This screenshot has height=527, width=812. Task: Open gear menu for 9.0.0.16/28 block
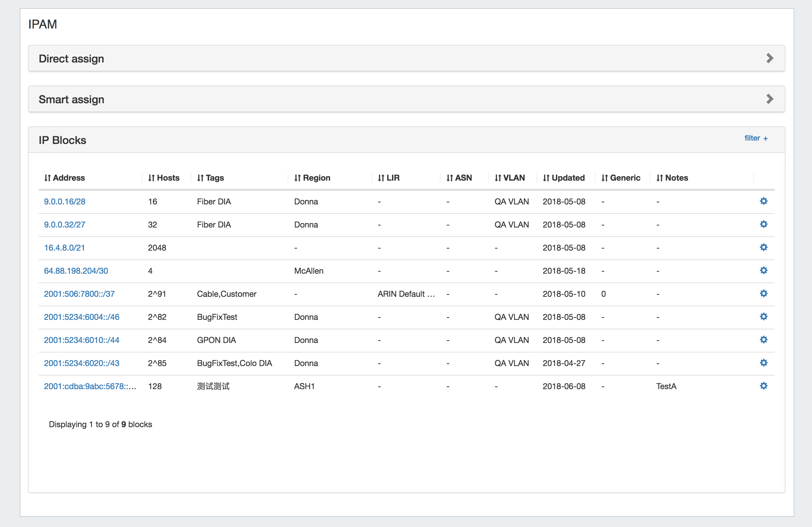(763, 201)
